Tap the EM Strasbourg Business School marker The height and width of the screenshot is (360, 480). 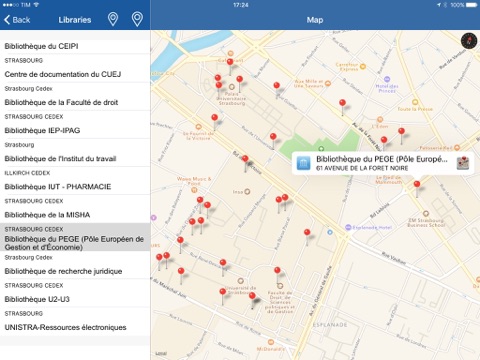pos(426,213)
